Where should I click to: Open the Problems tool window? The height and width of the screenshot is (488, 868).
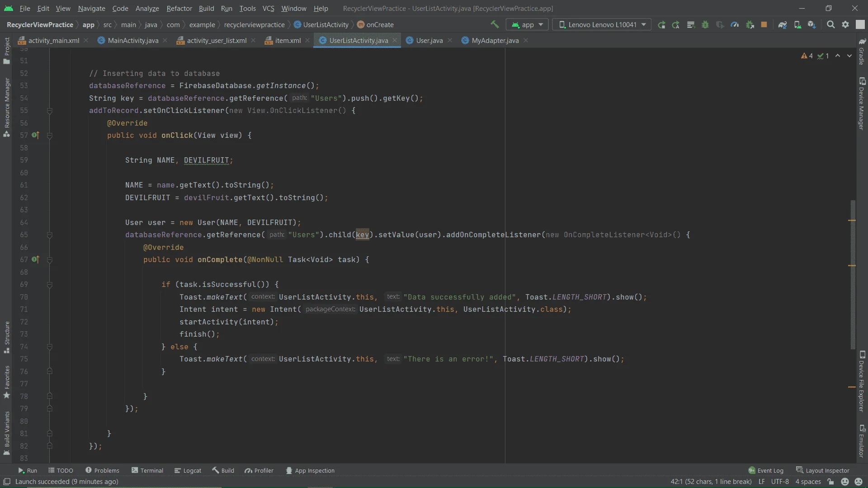pyautogui.click(x=102, y=470)
